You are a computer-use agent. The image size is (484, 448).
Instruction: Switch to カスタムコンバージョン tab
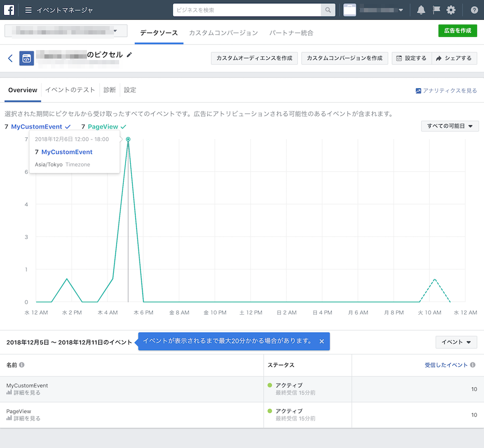224,33
